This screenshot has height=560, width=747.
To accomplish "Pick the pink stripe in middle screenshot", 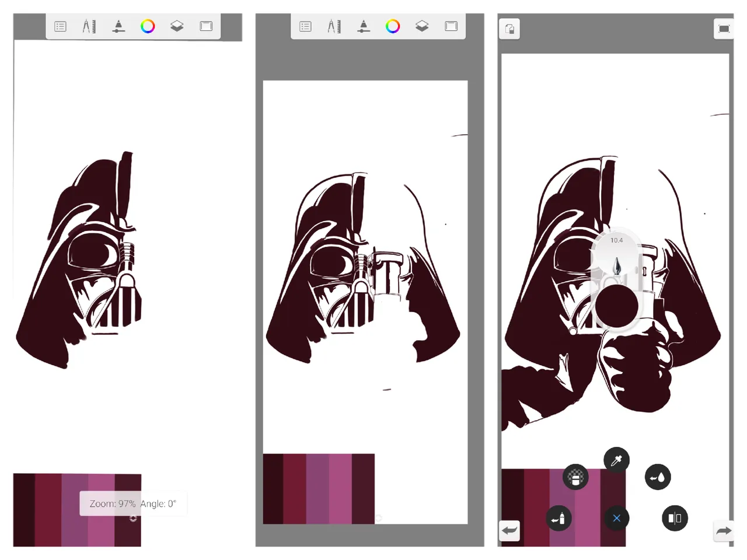I will pos(341,489).
